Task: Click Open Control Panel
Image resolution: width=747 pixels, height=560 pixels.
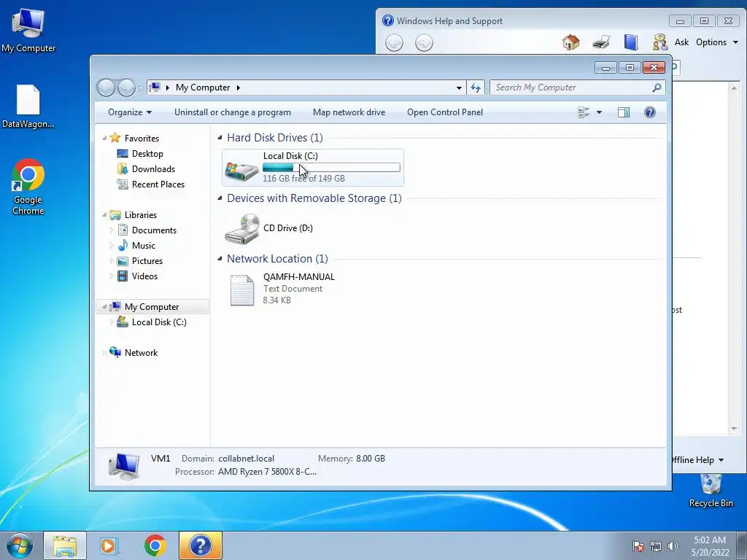Action: coord(445,112)
